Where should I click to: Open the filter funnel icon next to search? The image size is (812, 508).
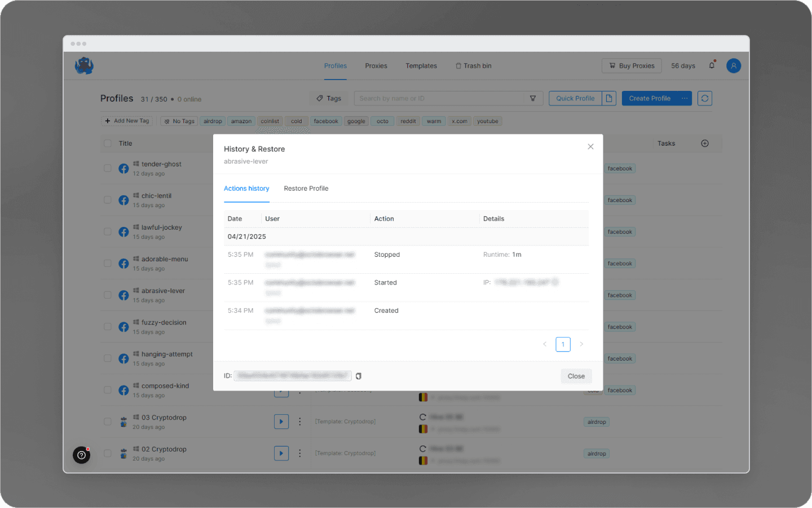[x=533, y=98]
